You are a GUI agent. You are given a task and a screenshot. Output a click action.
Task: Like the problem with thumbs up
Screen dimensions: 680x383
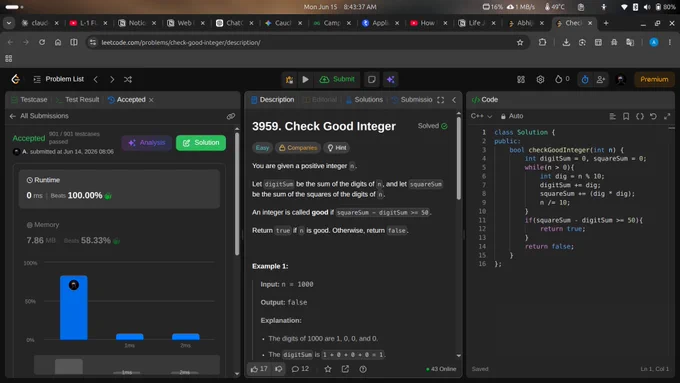[259, 369]
